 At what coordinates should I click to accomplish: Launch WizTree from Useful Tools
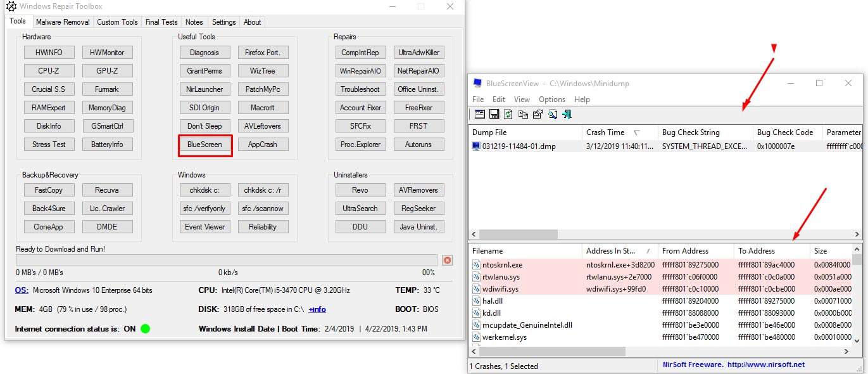263,71
